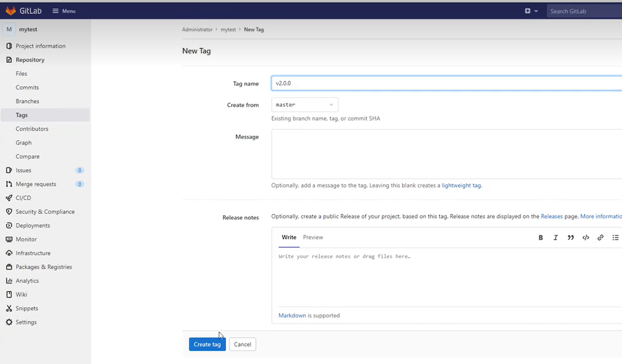This screenshot has height=364, width=622.
Task: Open Contributors page
Action: [32, 129]
